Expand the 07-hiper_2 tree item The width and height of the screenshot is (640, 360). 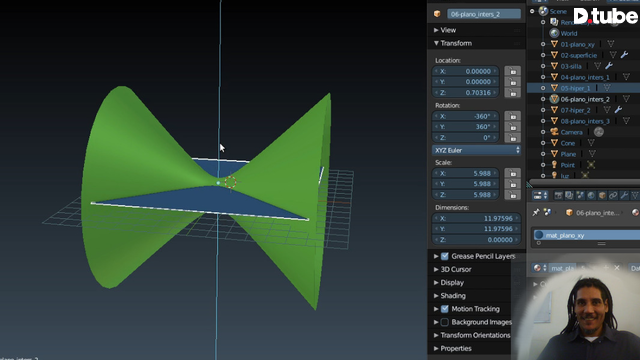point(543,110)
